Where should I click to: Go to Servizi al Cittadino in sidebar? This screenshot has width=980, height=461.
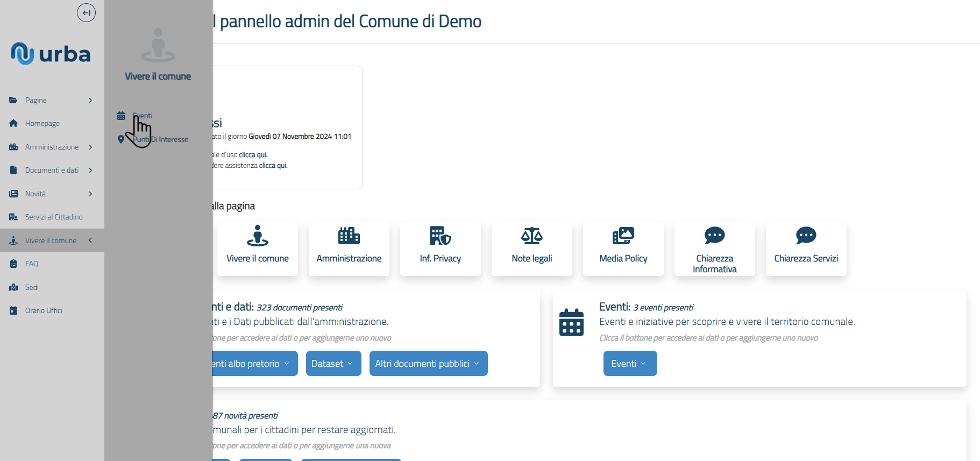[53, 217]
